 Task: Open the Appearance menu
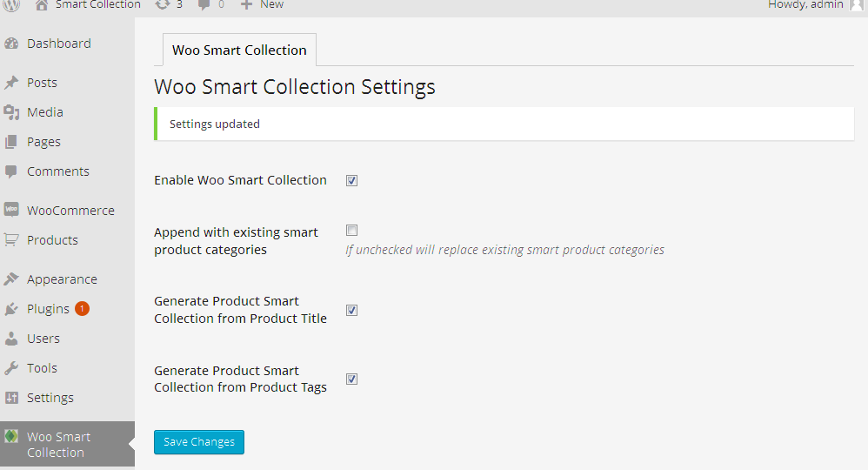coord(62,279)
